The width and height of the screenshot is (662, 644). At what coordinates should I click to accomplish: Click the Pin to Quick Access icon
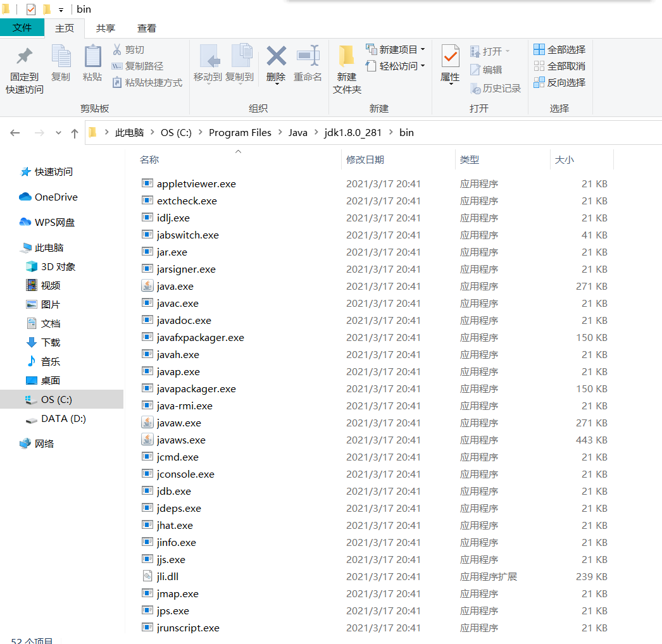25,56
